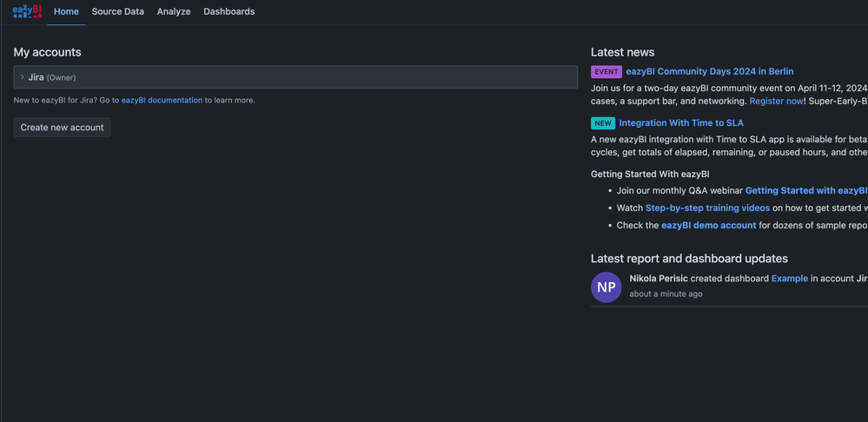The image size is (868, 422).
Task: Follow the eazyBI documentation link
Action: [162, 100]
